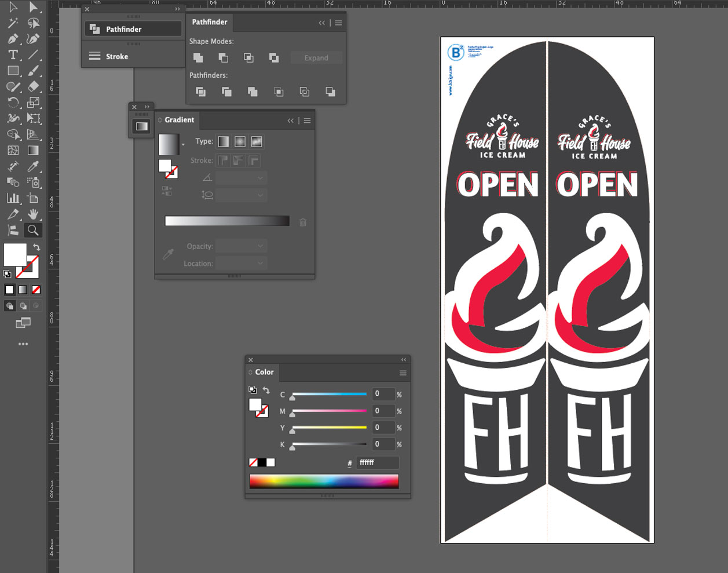The height and width of the screenshot is (573, 728).
Task: Apply Merge pathfinder
Action: coord(253,92)
